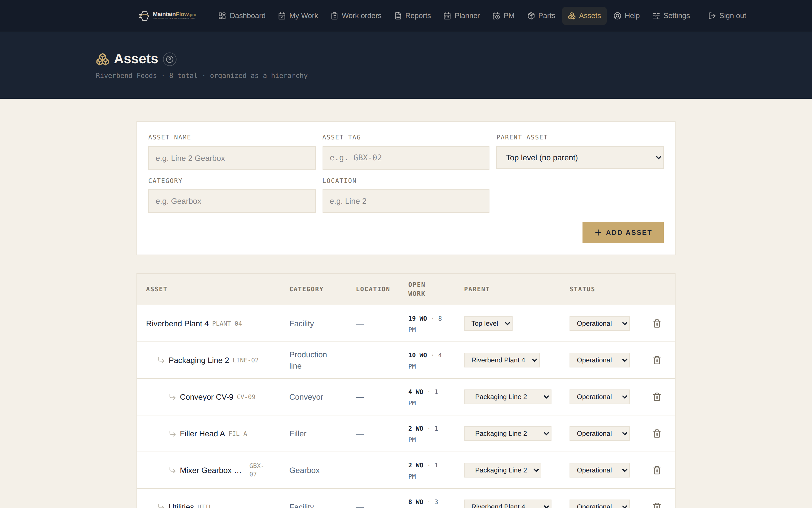Click the 10 WO open work count
Viewport: 812px width, 508px height.
[x=417, y=355]
